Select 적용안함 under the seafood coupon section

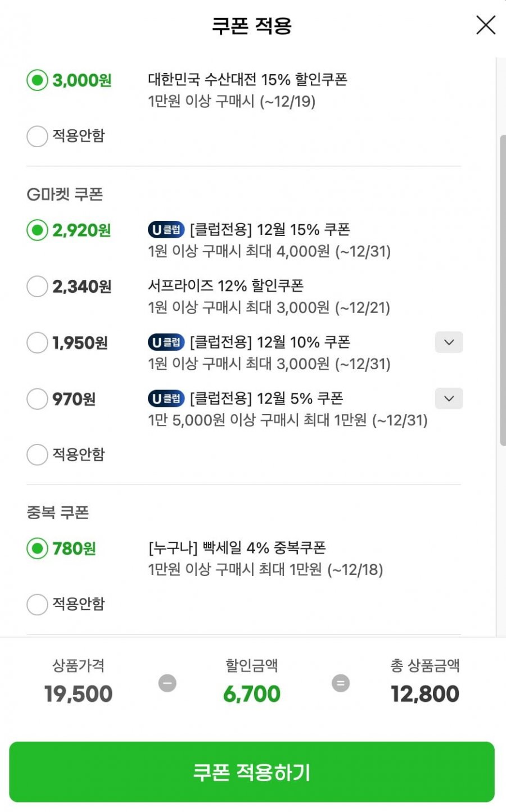[x=37, y=136]
